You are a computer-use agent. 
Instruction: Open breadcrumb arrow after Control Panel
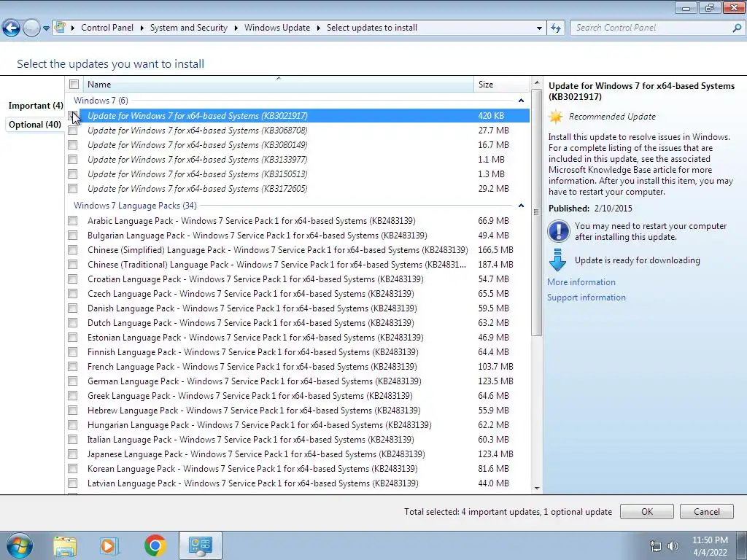pos(142,28)
